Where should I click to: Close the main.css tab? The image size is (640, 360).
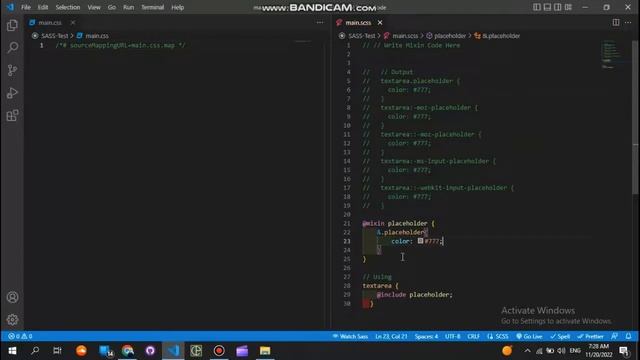[x=73, y=22]
